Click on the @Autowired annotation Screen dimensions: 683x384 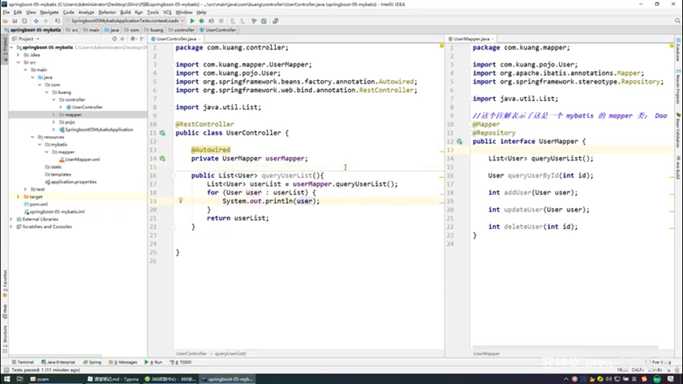pos(210,150)
